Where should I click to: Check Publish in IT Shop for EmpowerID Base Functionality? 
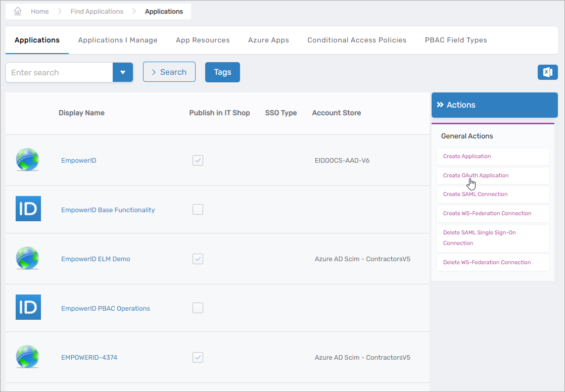pyautogui.click(x=198, y=209)
